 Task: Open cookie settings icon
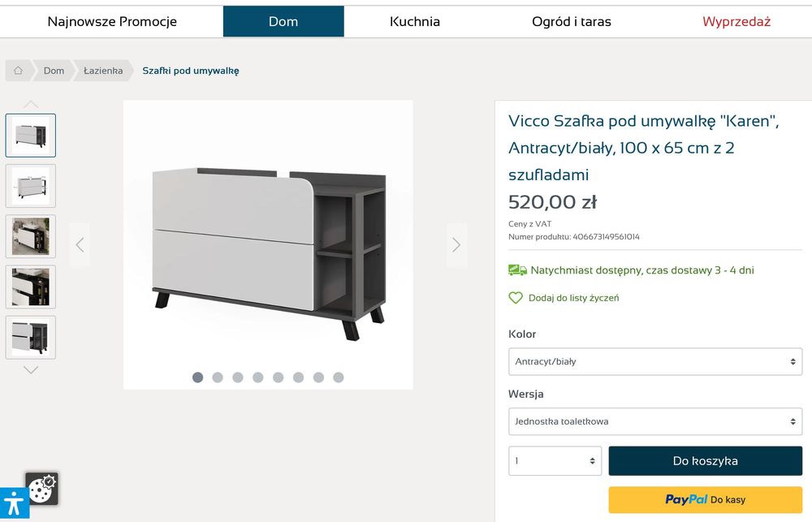41,489
